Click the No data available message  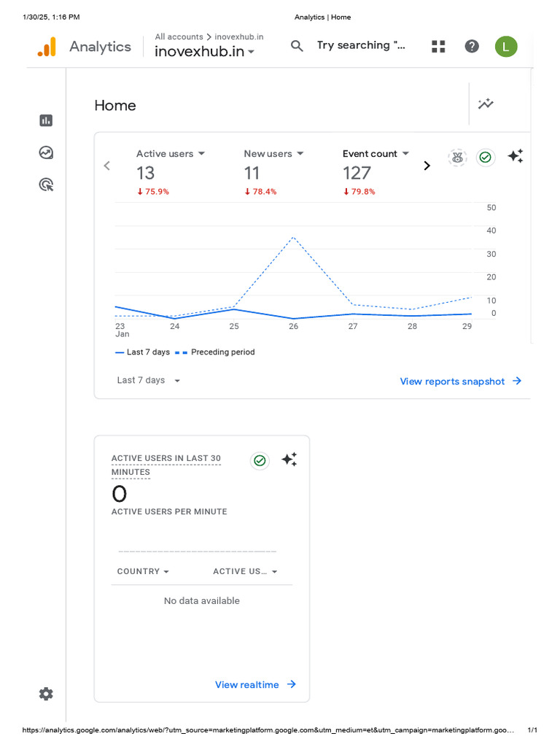coord(202,601)
